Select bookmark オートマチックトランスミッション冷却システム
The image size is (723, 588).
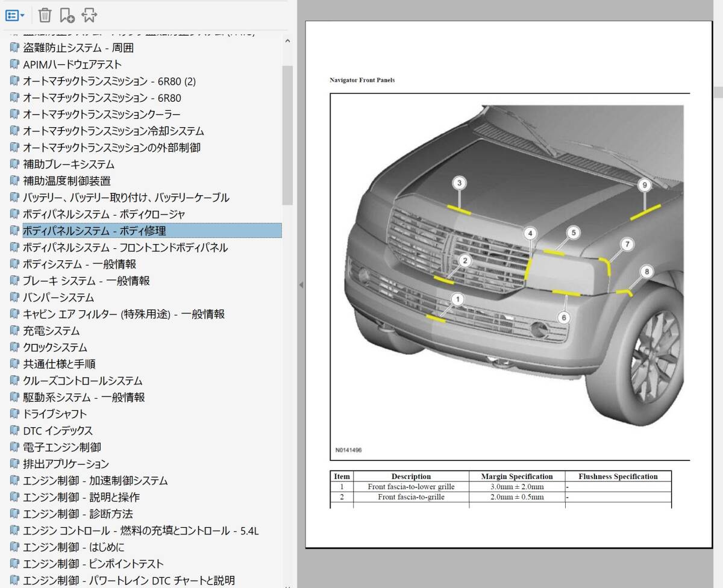tap(113, 131)
